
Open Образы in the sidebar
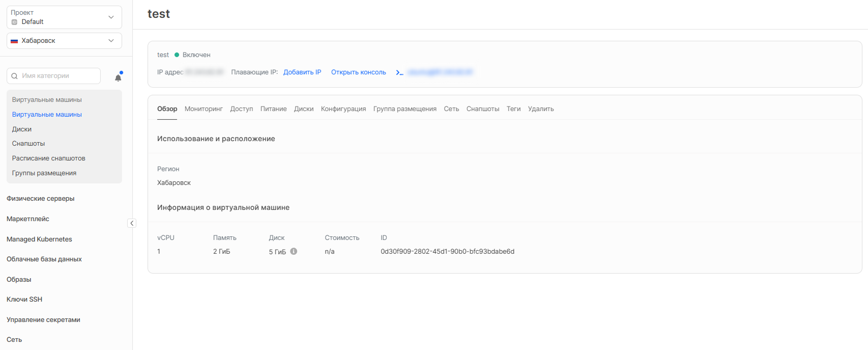[x=19, y=280]
